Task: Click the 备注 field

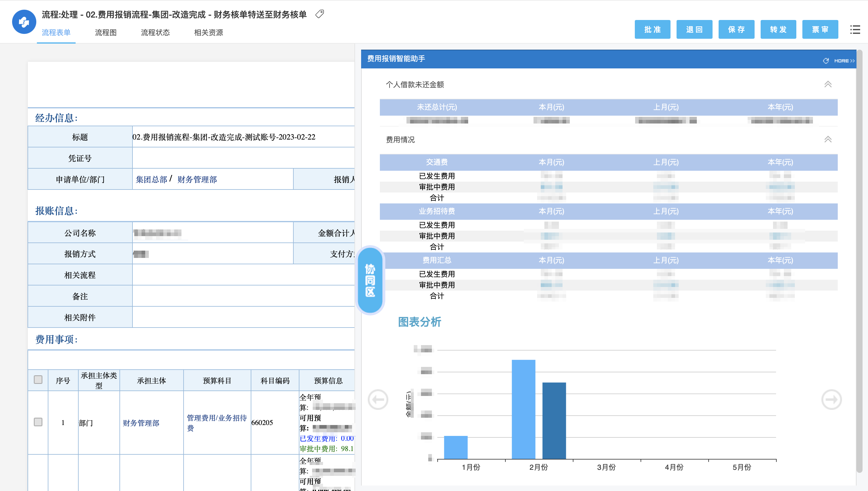Action: click(x=243, y=296)
